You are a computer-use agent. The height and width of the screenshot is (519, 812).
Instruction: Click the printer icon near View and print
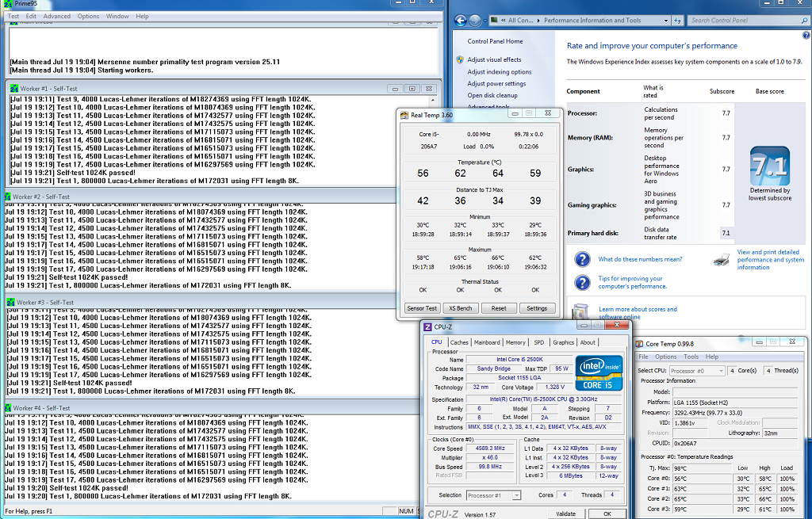(x=722, y=260)
